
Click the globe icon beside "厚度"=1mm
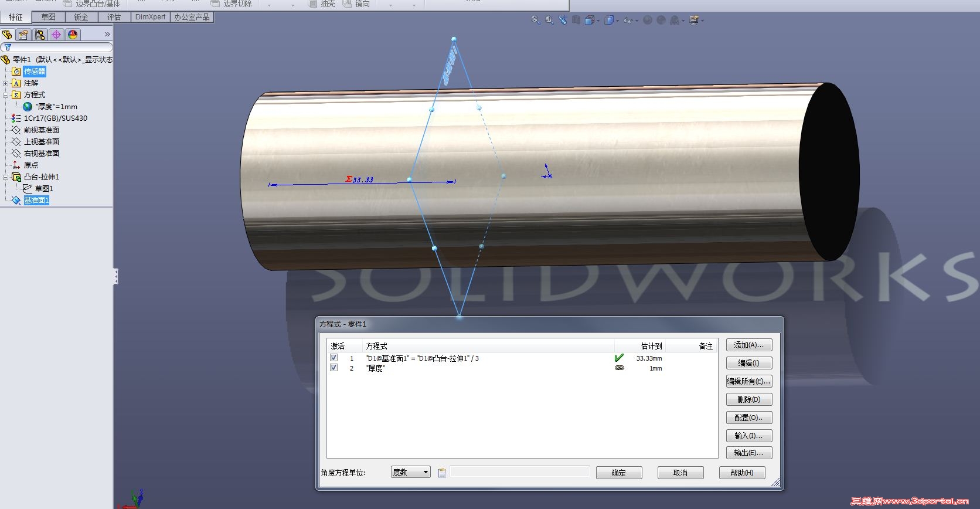[28, 107]
